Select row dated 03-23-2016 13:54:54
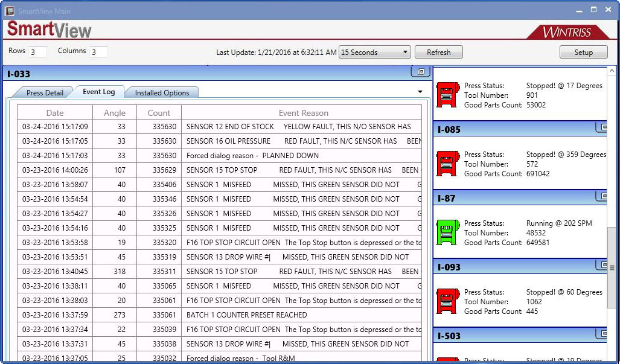Viewport: 620px width, 364px height. click(220, 199)
